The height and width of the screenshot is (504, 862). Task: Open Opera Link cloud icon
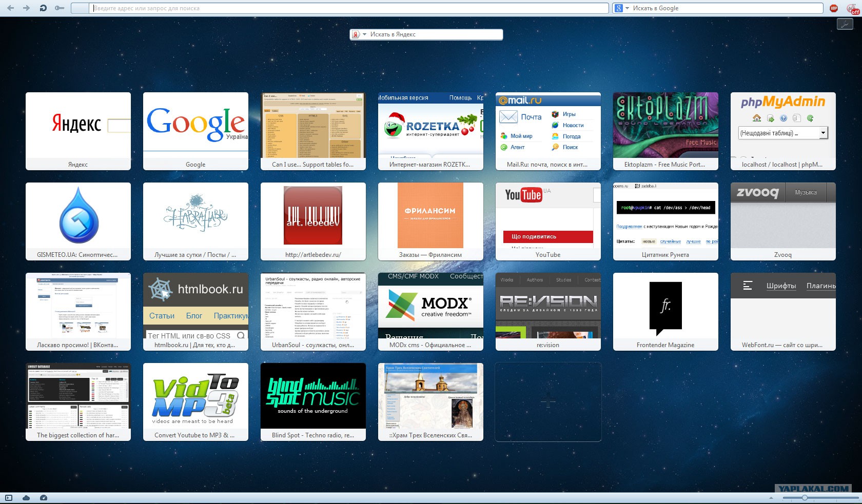pos(26,498)
